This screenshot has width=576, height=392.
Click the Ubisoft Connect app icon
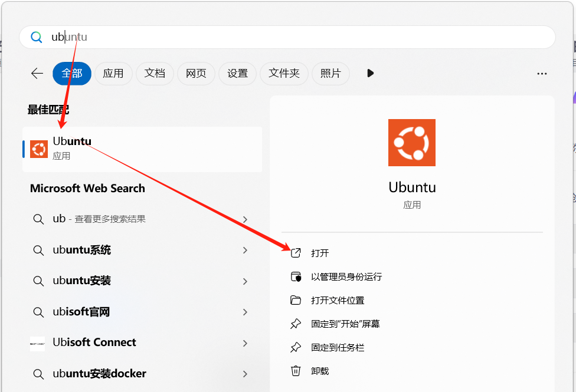click(x=37, y=344)
